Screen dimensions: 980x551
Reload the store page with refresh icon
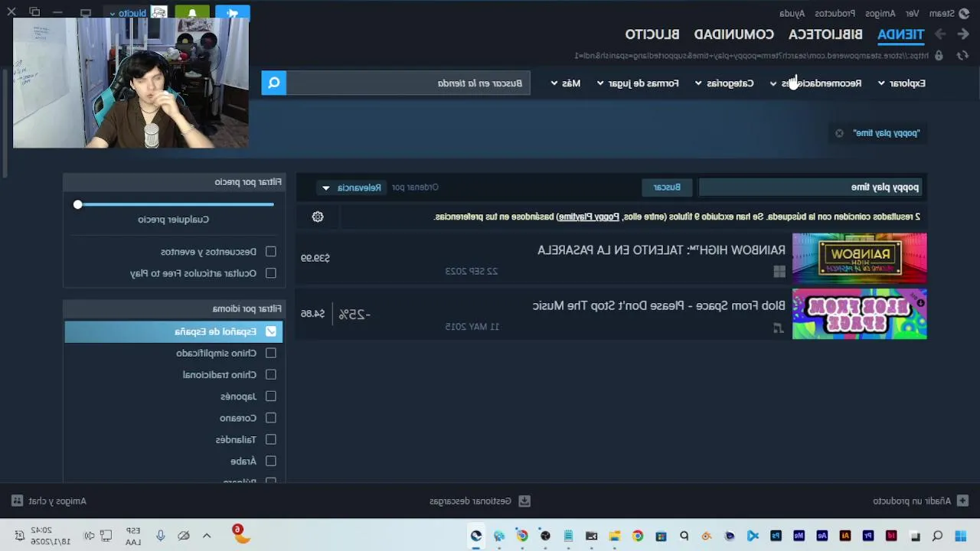[x=962, y=55]
